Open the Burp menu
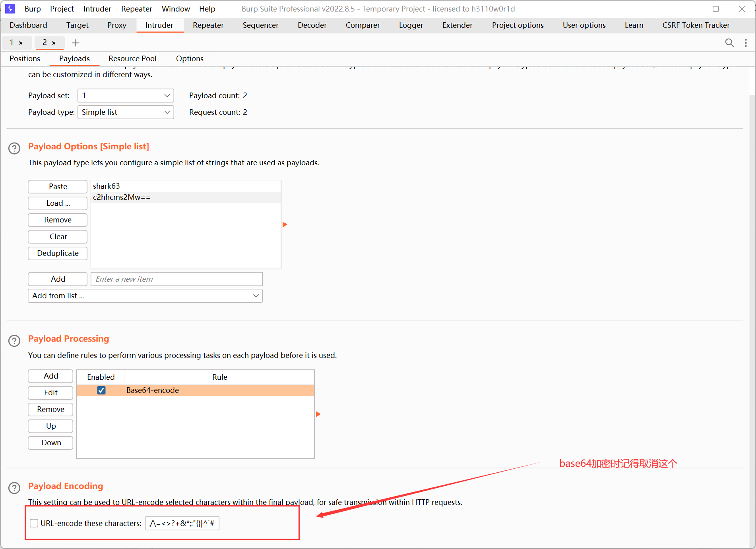Image resolution: width=756 pixels, height=549 pixels. click(33, 9)
